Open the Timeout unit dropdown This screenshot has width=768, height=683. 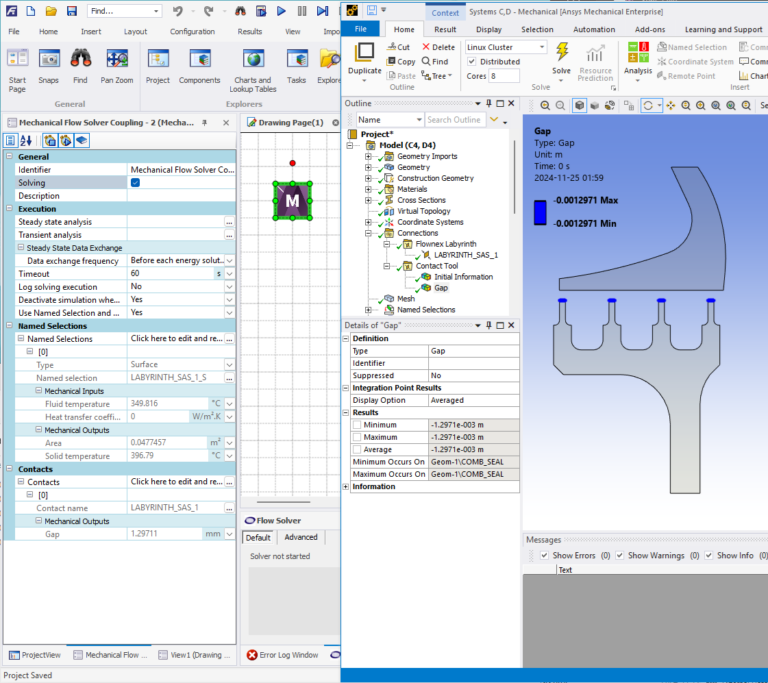[229, 274]
